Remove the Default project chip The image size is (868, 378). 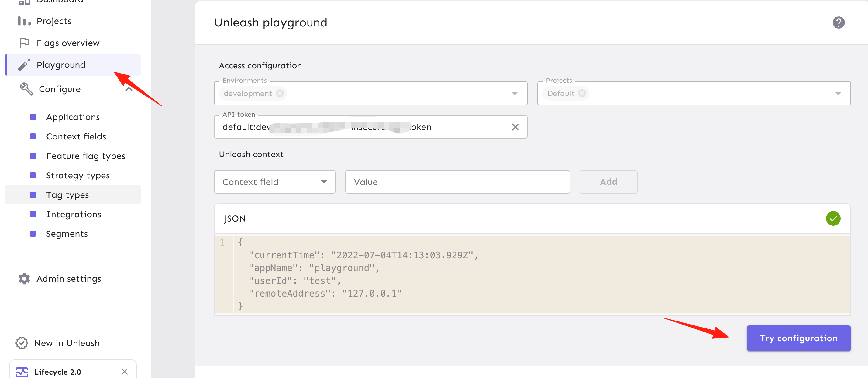click(x=582, y=93)
